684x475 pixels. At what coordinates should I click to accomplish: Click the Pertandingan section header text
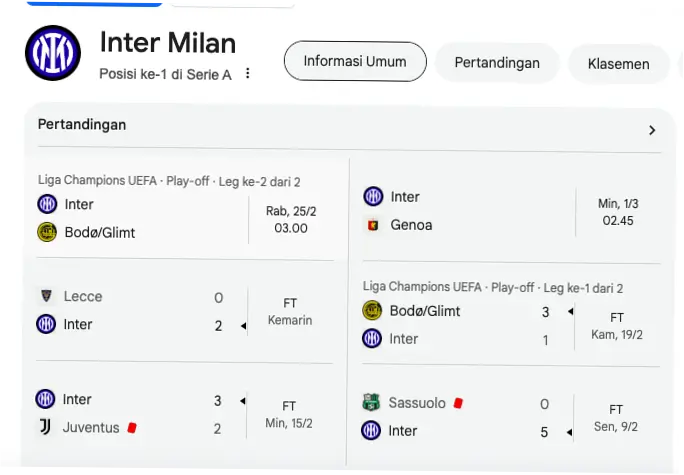82,125
